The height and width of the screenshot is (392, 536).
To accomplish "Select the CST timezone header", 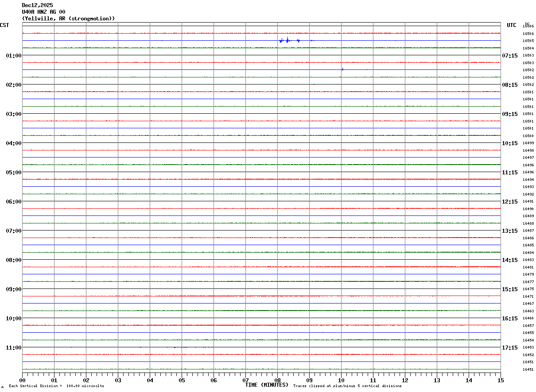I will tap(4, 25).
